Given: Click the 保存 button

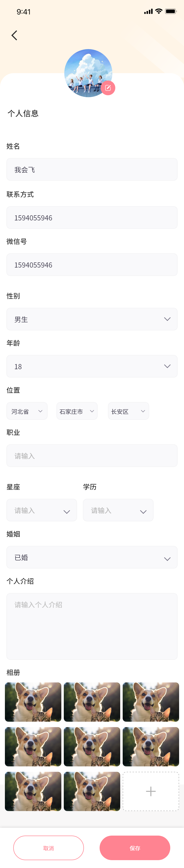Looking at the screenshot, I should tap(135, 848).
